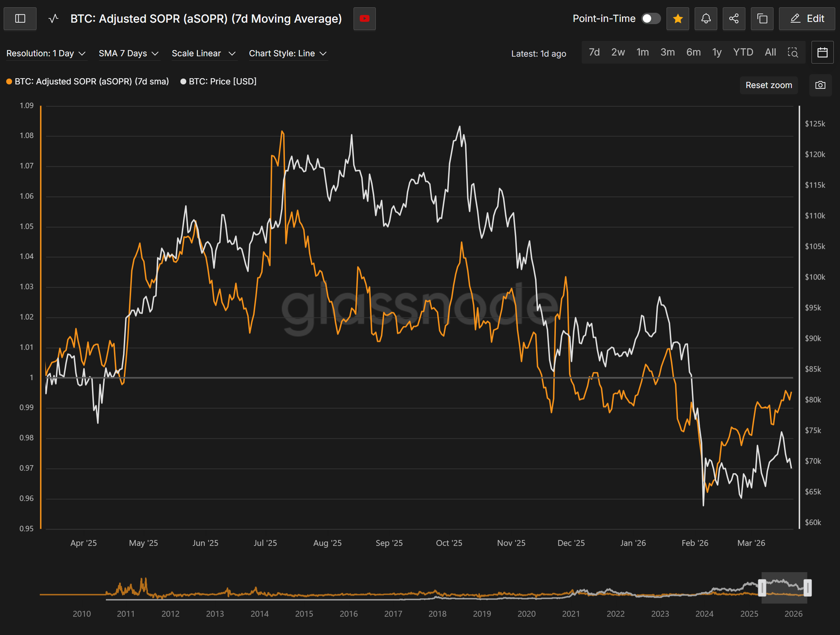Open the Resolution: 1 Day dropdown
Viewport: 840px width, 635px height.
click(x=46, y=54)
